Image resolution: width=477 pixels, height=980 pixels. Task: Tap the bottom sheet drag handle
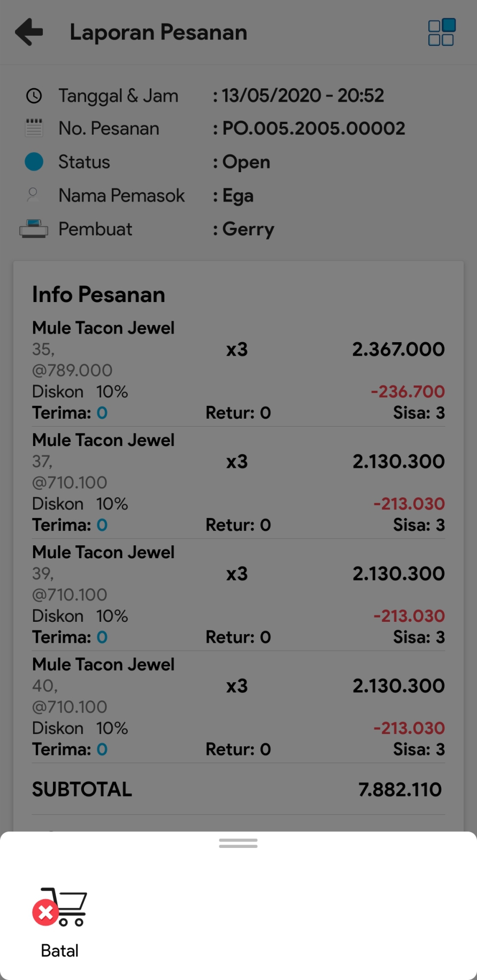tap(239, 843)
